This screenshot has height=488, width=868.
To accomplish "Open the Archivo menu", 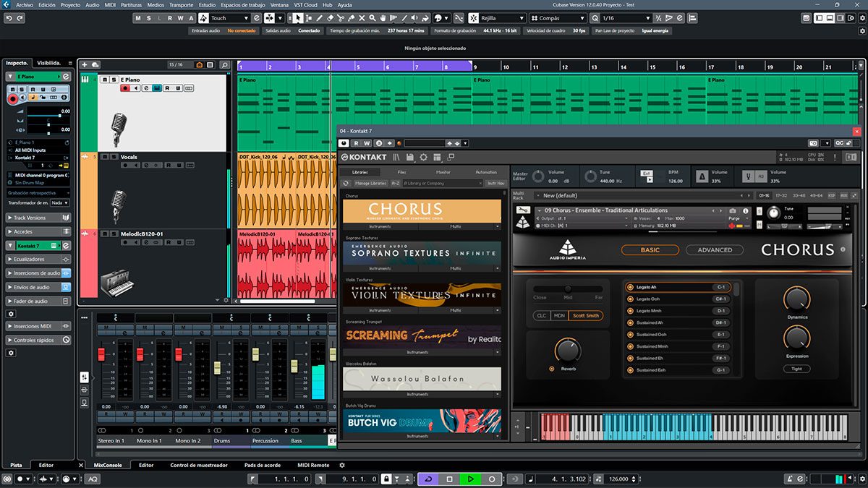I will point(24,4).
